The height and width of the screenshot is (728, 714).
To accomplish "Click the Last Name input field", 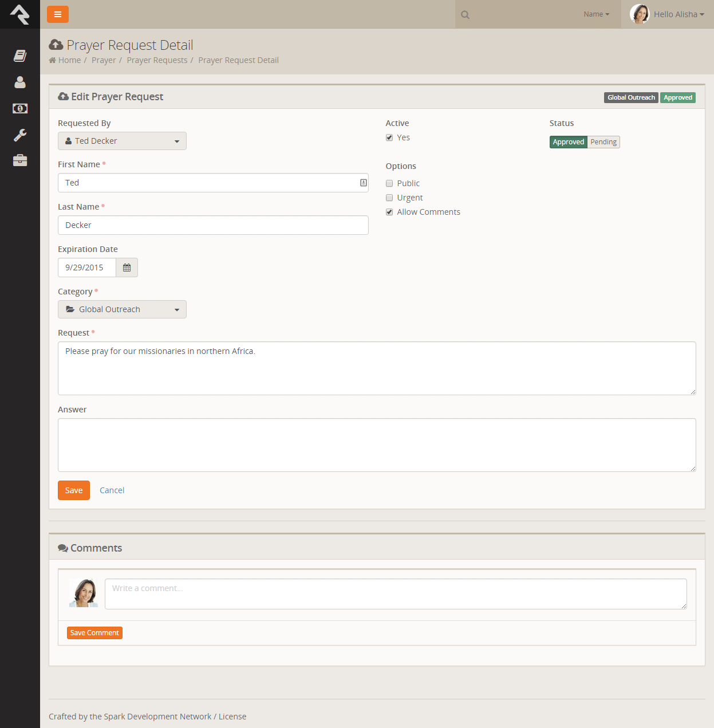I will point(213,225).
